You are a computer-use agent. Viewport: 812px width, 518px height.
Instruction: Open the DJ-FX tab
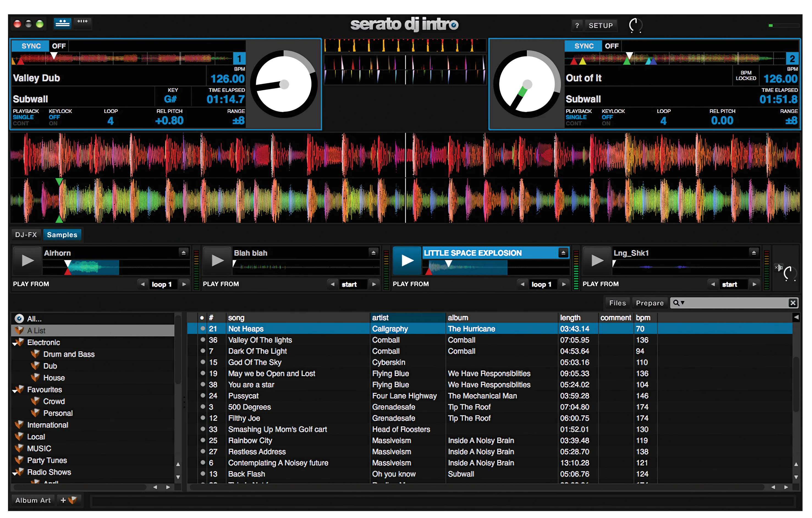(26, 235)
